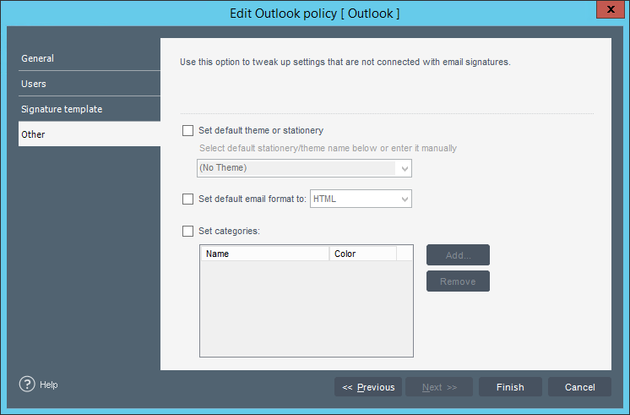The width and height of the screenshot is (630, 415).
Task: Sort categories by the Name column header
Action: click(264, 254)
